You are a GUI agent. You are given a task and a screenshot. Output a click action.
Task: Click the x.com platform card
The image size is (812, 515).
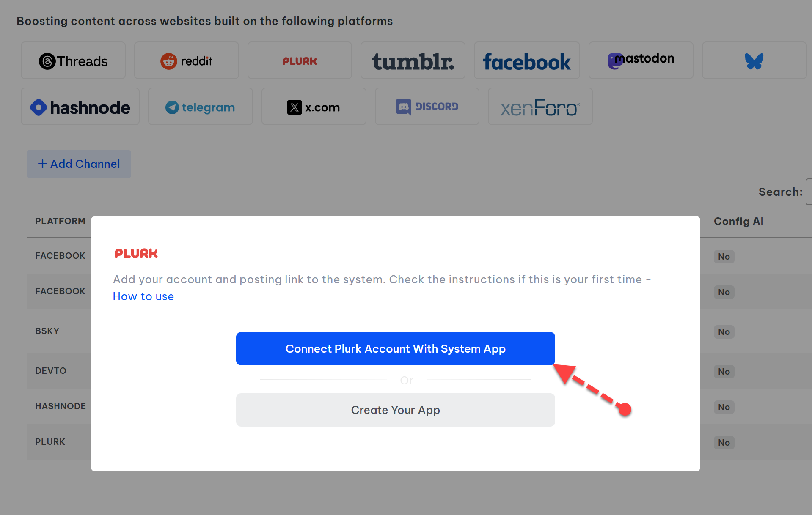pyautogui.click(x=314, y=107)
